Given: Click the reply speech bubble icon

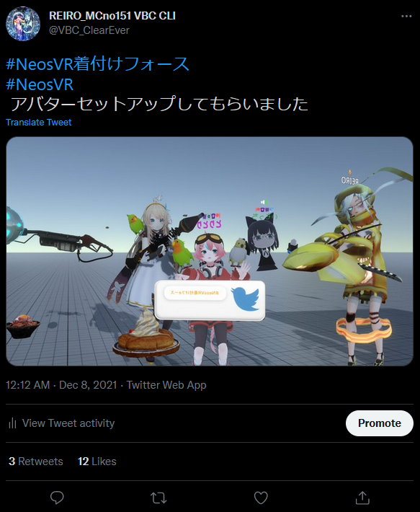Looking at the screenshot, I should point(57,498).
